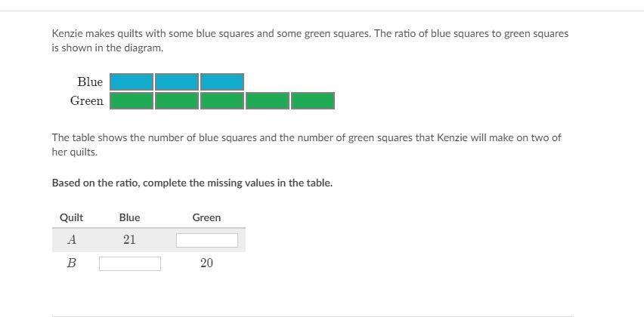This screenshot has width=644, height=317.
Task: Select the fourth green square in diagram
Action: pos(268,100)
